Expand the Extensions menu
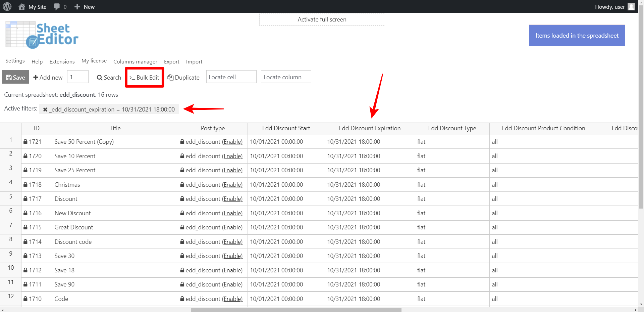Viewport: 644px width, 312px height. click(x=62, y=61)
